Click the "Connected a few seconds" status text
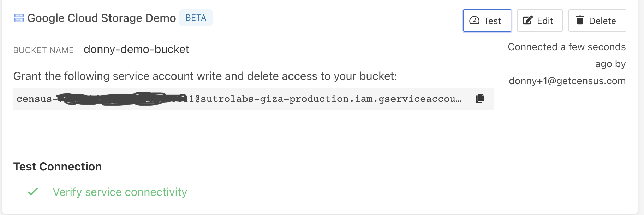The image size is (644, 215). (566, 47)
